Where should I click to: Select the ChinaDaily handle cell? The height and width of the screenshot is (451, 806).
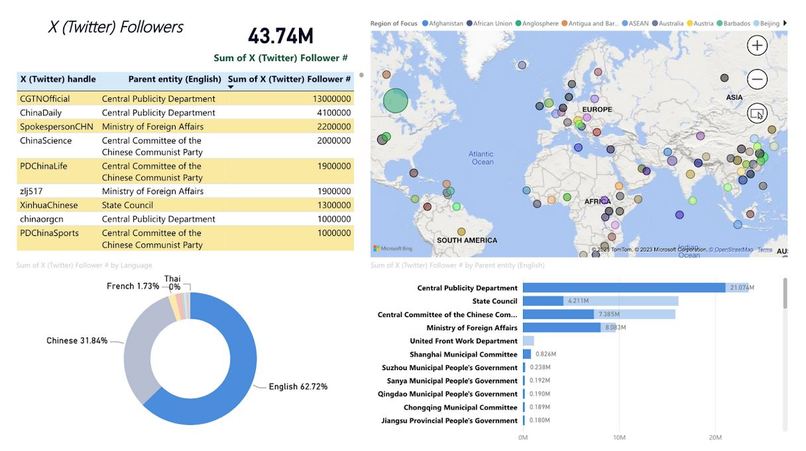click(x=41, y=113)
